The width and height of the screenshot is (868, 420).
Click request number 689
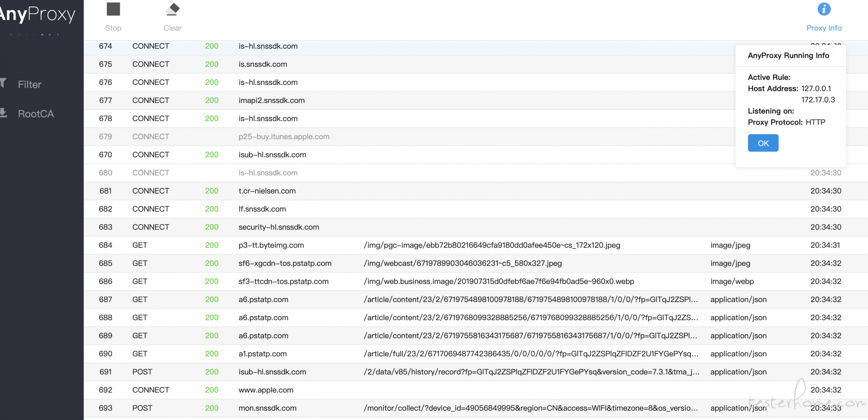tap(105, 336)
